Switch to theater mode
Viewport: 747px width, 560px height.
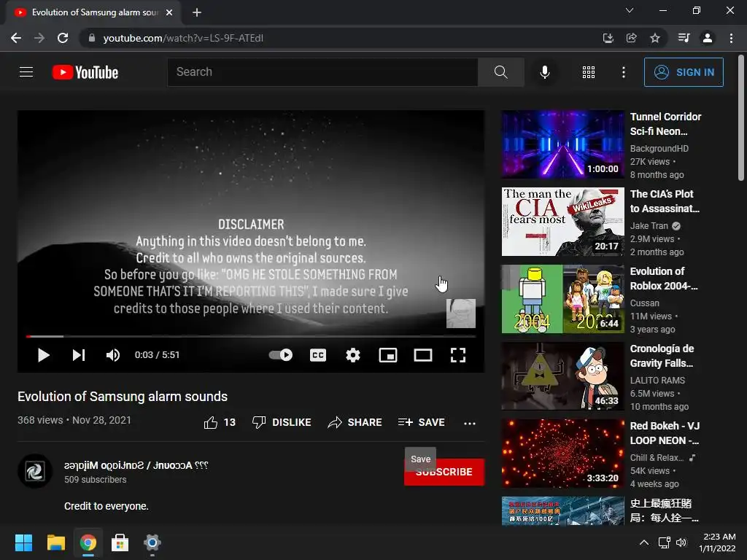click(x=423, y=355)
